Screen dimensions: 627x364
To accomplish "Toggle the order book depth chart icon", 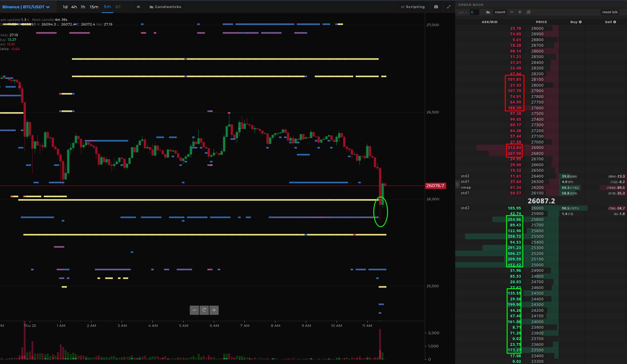I will pos(488,12).
